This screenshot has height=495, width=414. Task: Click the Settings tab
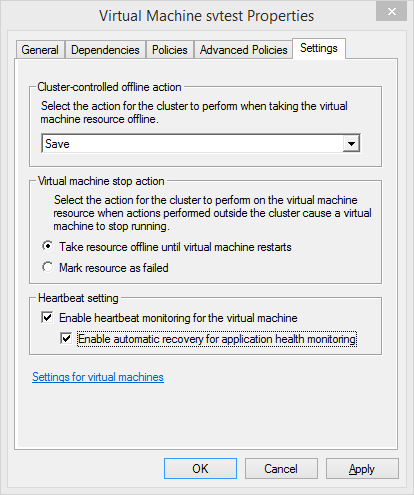point(319,48)
